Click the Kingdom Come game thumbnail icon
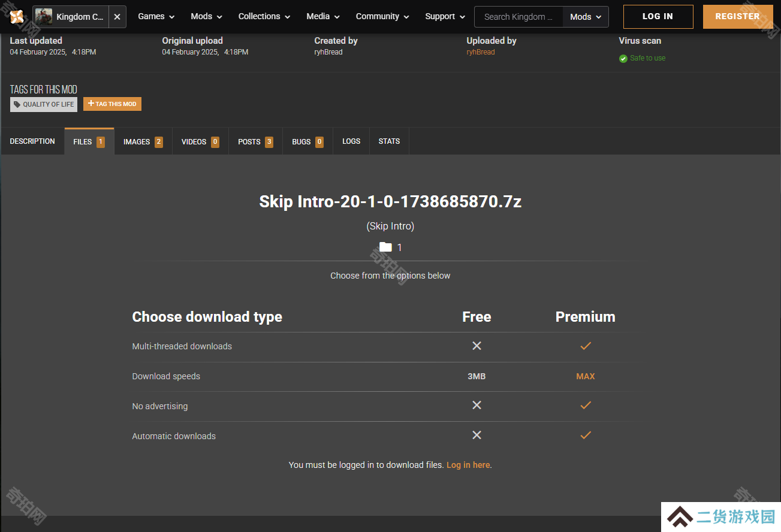 click(44, 17)
